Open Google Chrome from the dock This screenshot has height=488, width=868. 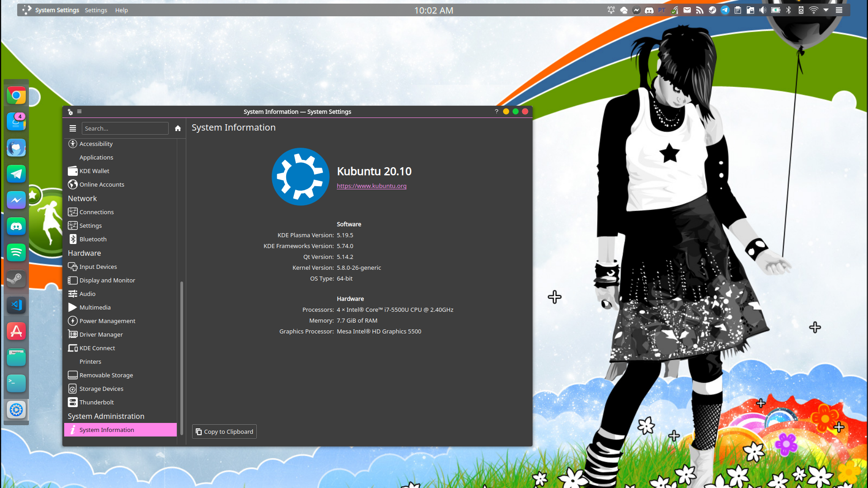coord(16,96)
